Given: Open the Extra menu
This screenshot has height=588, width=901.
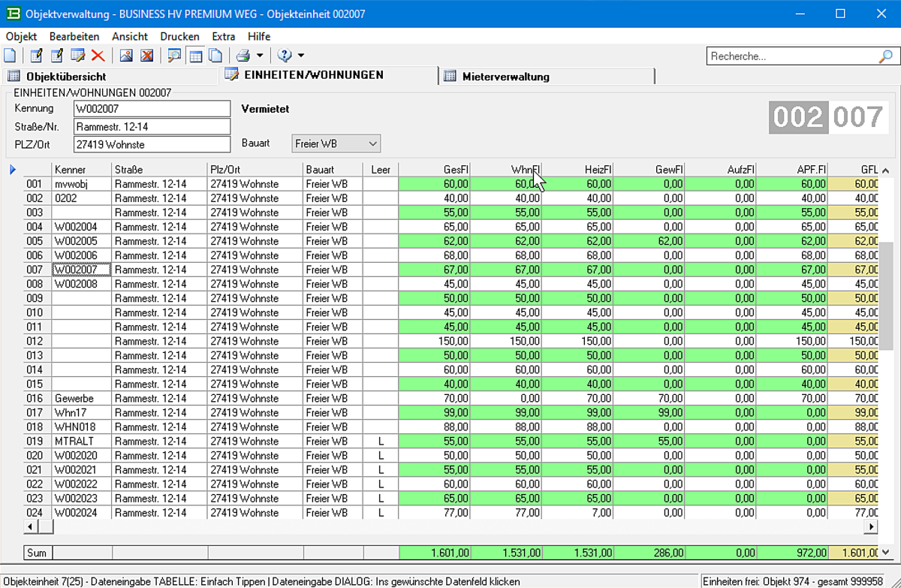Looking at the screenshot, I should [223, 36].
